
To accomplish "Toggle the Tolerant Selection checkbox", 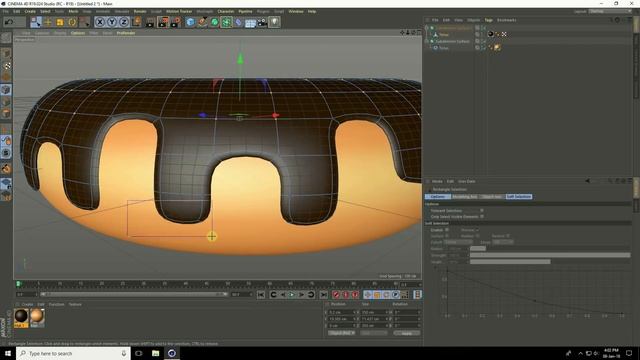I will click(482, 211).
